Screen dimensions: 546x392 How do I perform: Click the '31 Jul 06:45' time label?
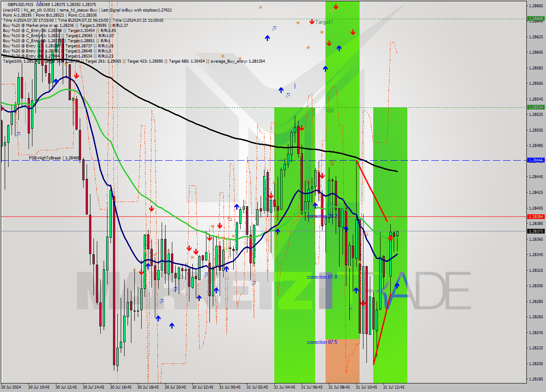[x=312, y=387]
